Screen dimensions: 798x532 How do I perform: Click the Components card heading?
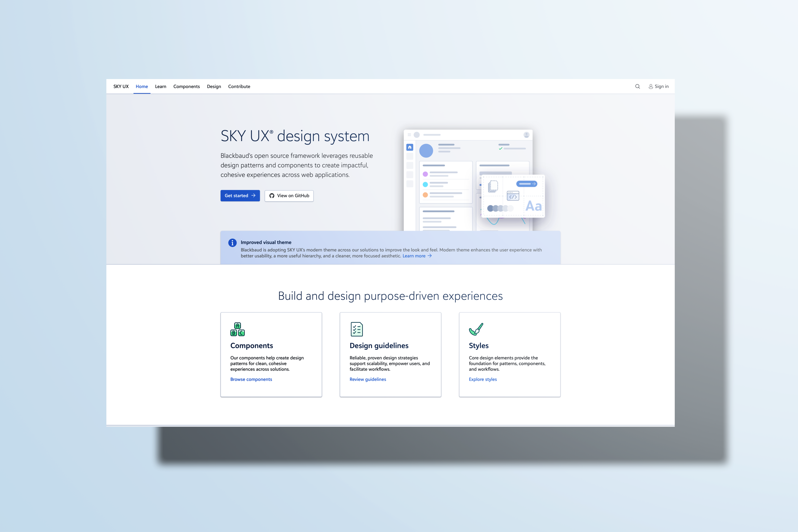tap(252, 346)
